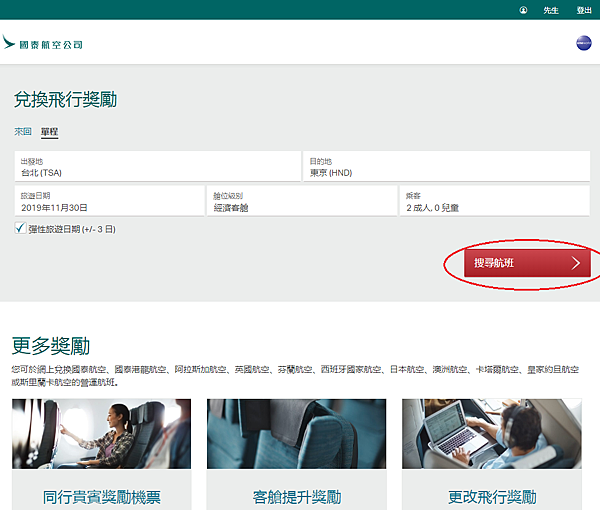Click the oneworld alliance round logo
Viewport: 600px width, 510px height.
click(584, 43)
